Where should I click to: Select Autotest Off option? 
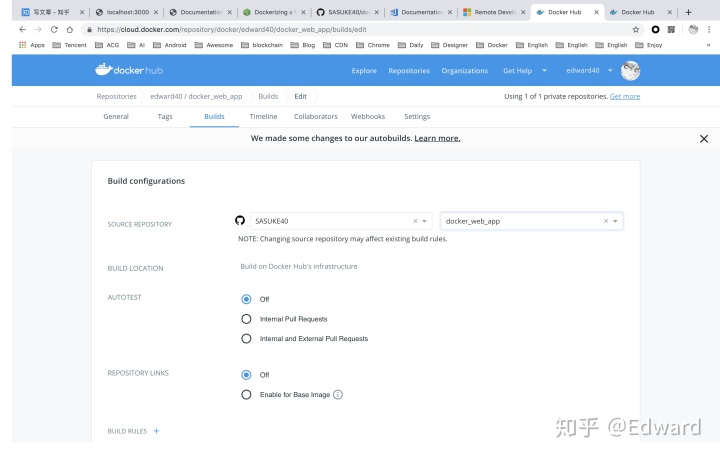tap(246, 299)
